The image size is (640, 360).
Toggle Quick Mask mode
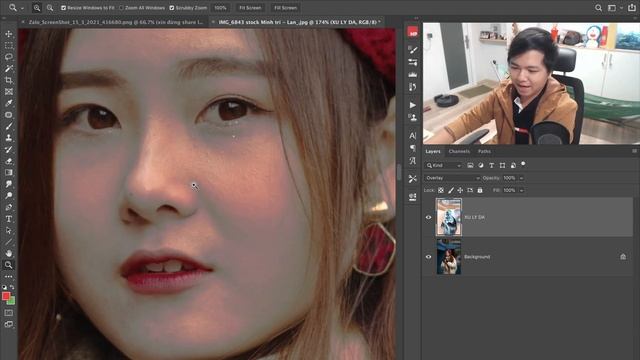[x=9, y=313]
